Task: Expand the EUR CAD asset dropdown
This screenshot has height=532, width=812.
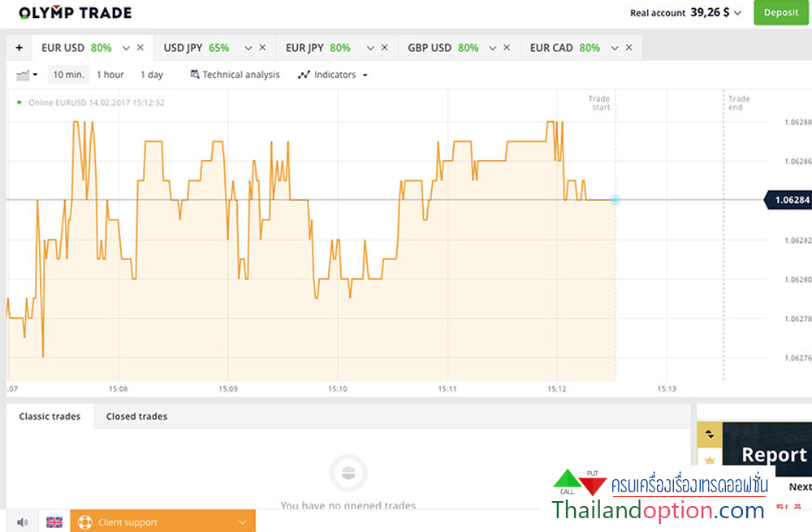Action: (615, 48)
